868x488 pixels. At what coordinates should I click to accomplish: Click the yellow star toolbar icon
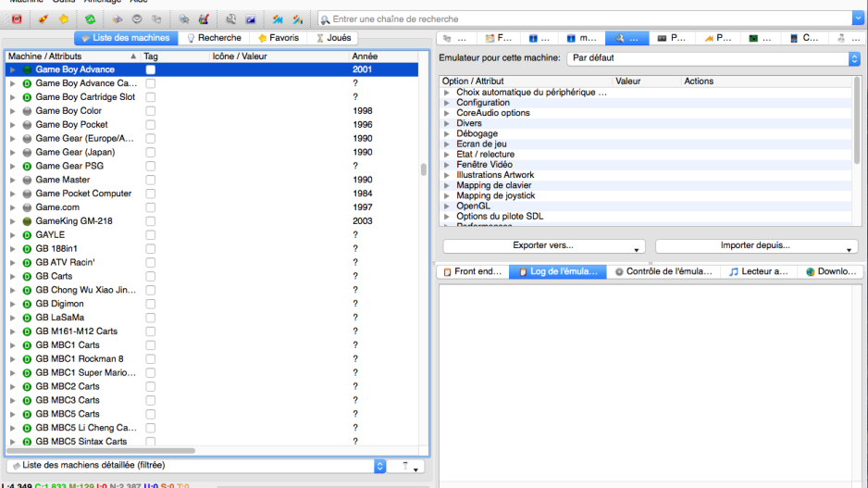point(64,19)
